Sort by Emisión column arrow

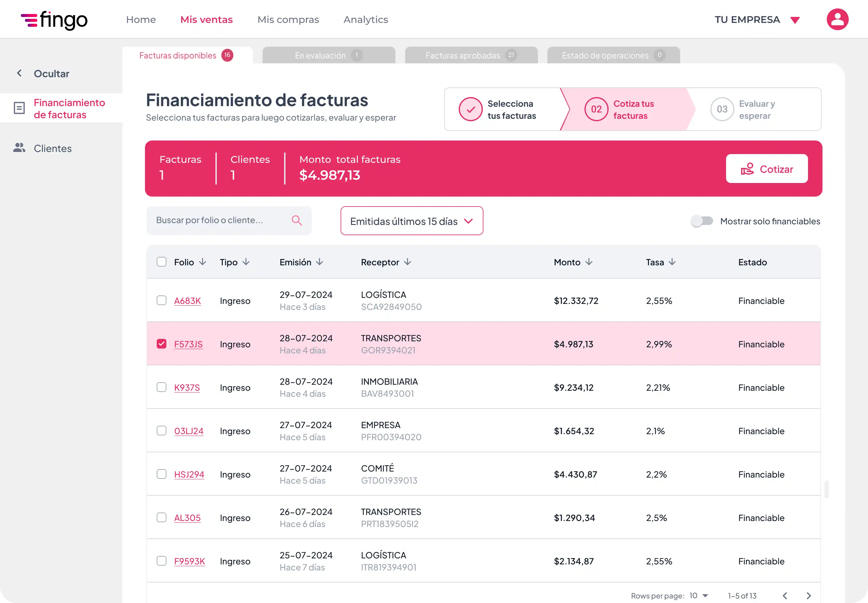[x=319, y=262]
